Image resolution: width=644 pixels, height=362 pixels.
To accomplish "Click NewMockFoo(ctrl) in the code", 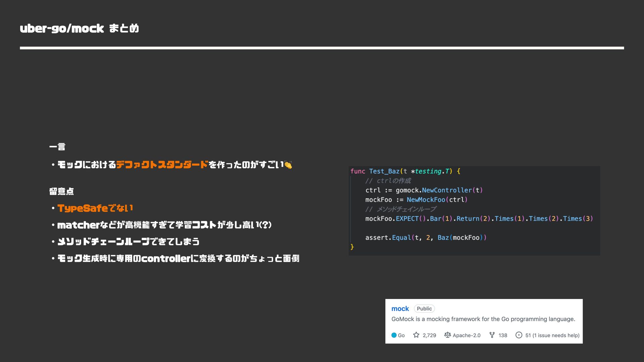I will click(437, 200).
